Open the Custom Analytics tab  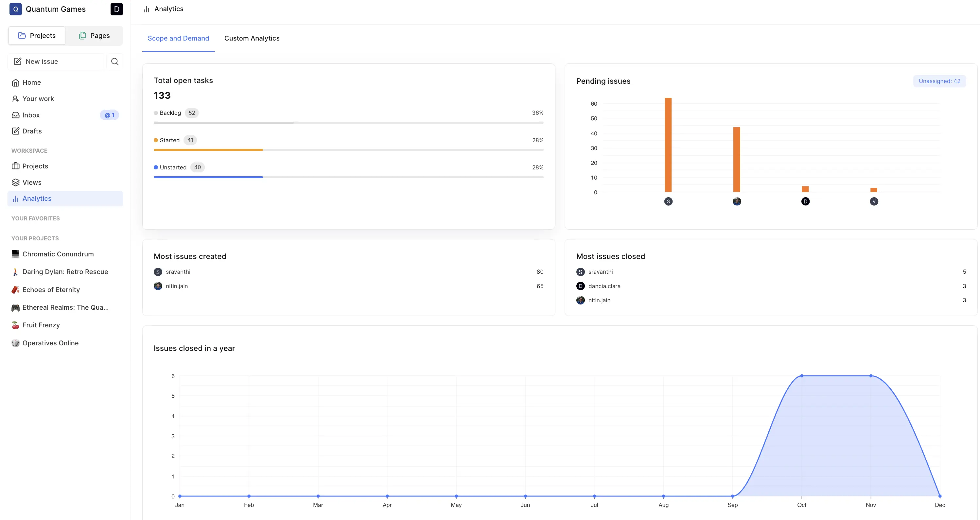pyautogui.click(x=252, y=38)
